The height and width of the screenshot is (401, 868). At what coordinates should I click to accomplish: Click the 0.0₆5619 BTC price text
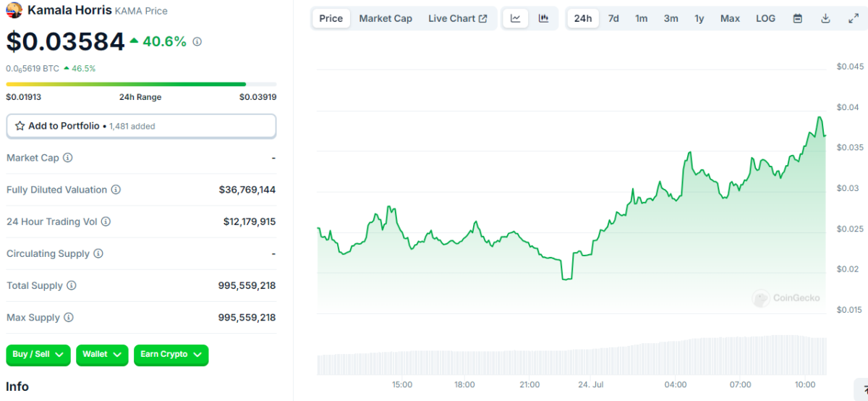pos(33,69)
